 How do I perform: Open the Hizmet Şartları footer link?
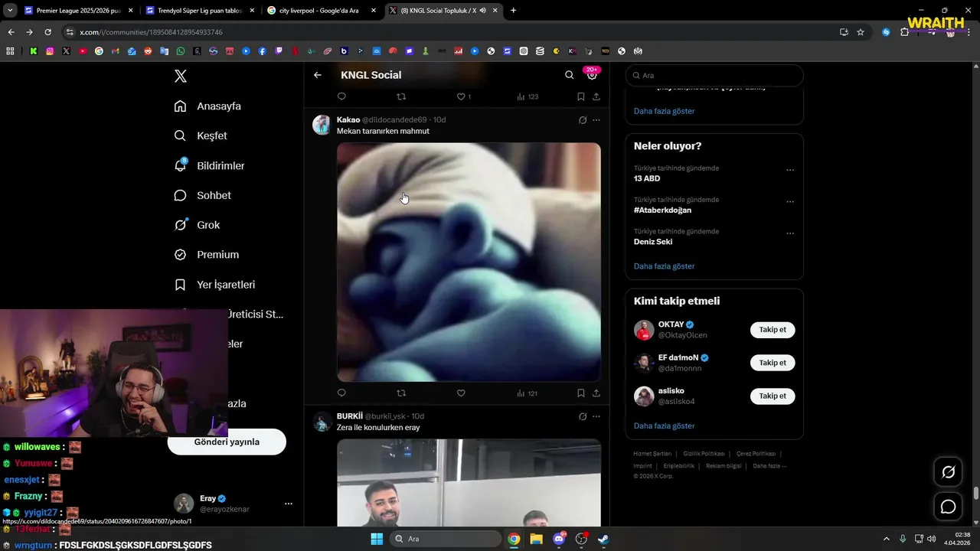652,454
